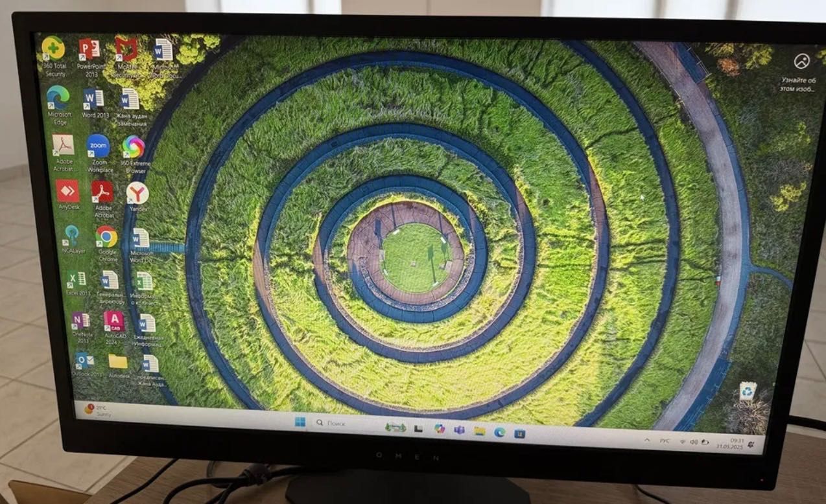Open the Autodesk folder on desktop
The image size is (826, 504).
119,366
